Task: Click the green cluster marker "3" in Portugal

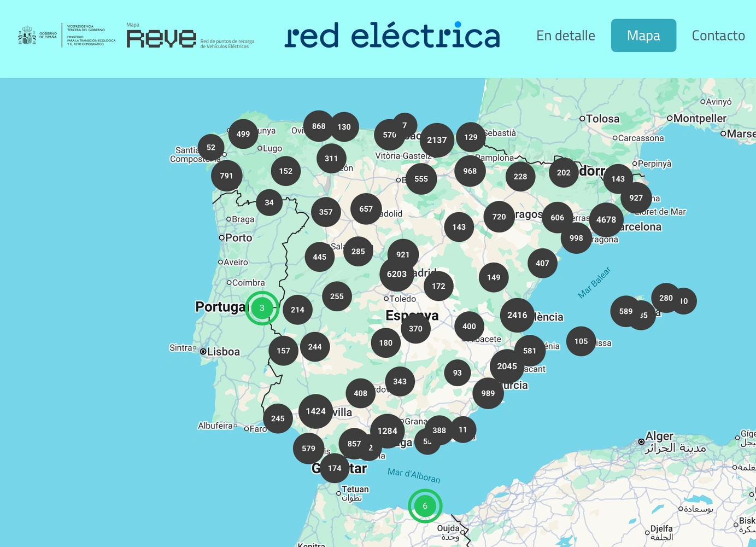Action: pos(262,308)
